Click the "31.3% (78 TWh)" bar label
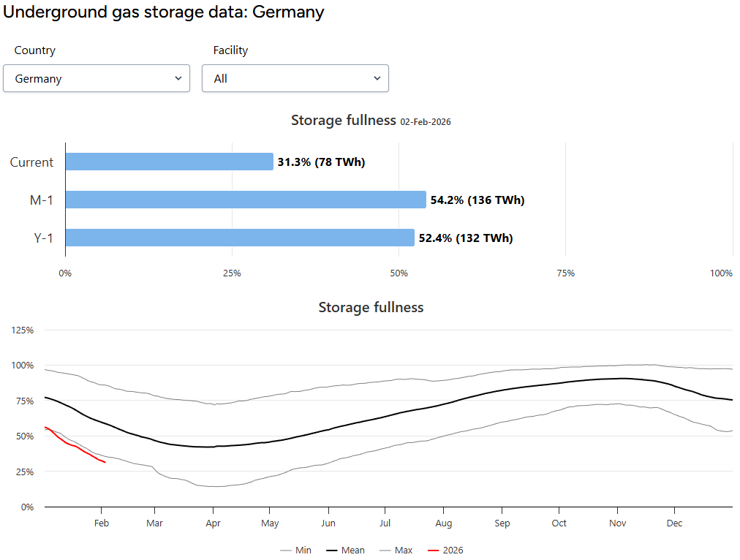Viewport: 740px width, 560px height. point(321,162)
